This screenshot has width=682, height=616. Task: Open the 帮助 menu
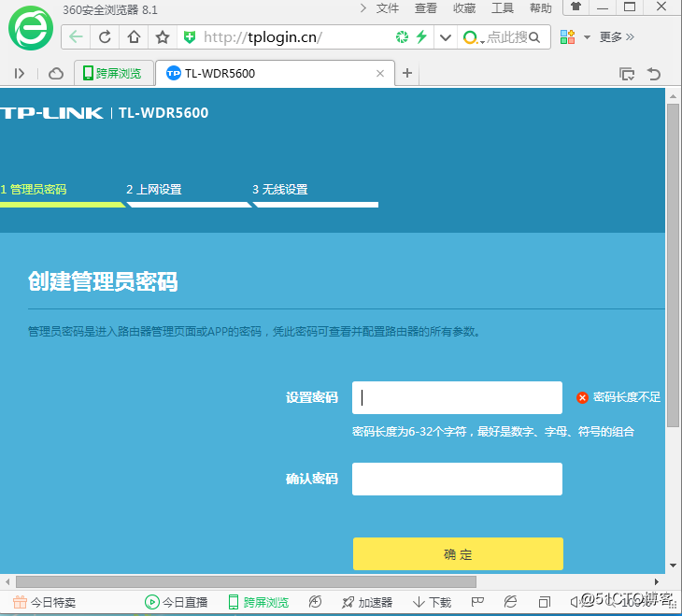pos(541,8)
